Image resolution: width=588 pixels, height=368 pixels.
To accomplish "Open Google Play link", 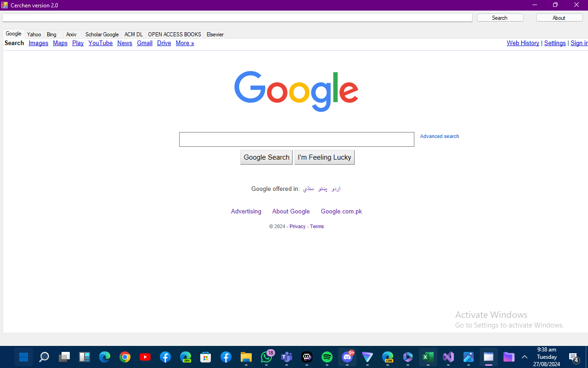I will (x=78, y=43).
